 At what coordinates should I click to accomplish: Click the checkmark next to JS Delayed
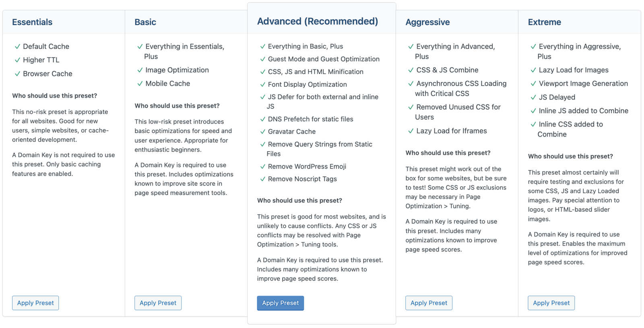[x=533, y=97]
